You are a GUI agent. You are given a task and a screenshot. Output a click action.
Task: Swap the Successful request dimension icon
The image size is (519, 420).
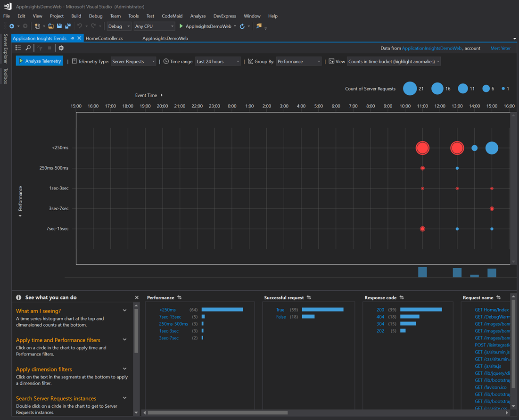tap(309, 297)
